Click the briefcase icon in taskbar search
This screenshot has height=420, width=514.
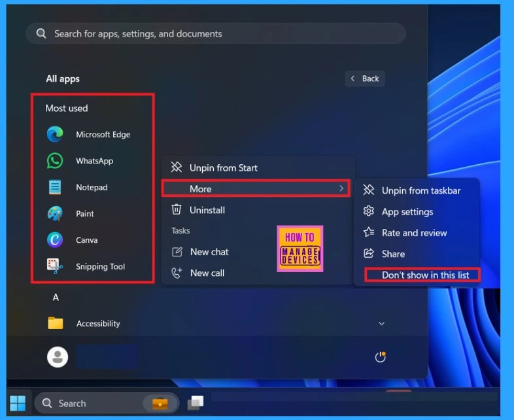[160, 403]
